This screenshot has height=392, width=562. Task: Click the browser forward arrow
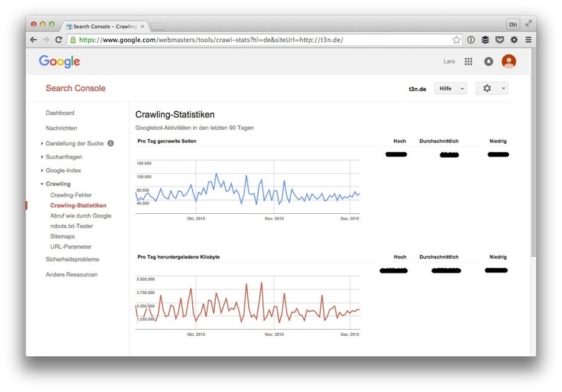(x=46, y=40)
